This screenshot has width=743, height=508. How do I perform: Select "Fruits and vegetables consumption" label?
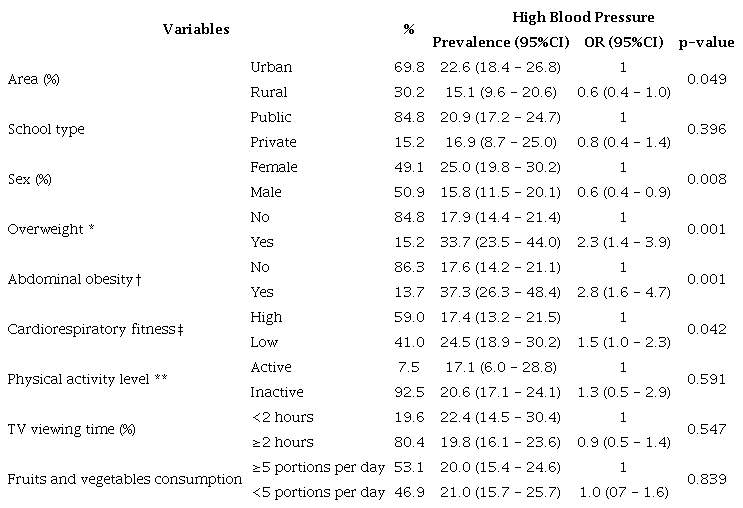coord(124,480)
